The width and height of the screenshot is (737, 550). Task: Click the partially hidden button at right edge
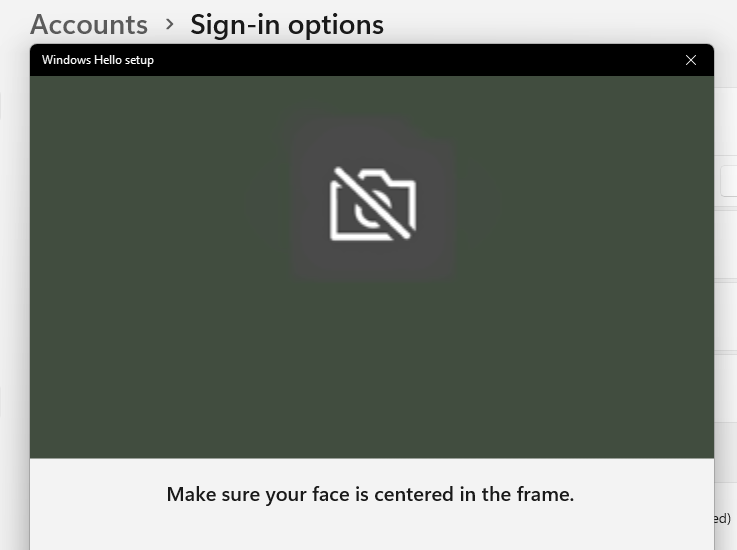(x=729, y=181)
